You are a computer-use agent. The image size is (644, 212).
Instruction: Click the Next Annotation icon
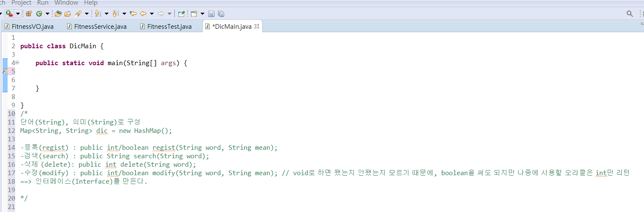click(x=98, y=14)
